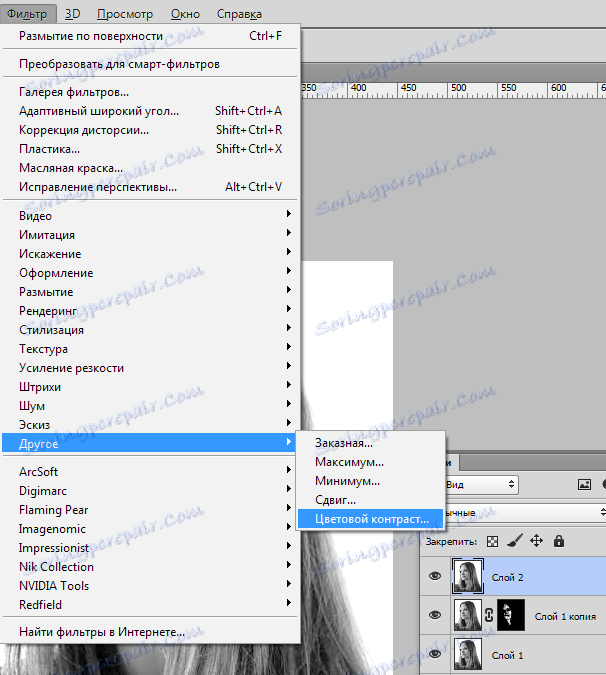Choose Сдвиг filter
Viewport: 606px width, 675px height.
[x=370, y=500]
